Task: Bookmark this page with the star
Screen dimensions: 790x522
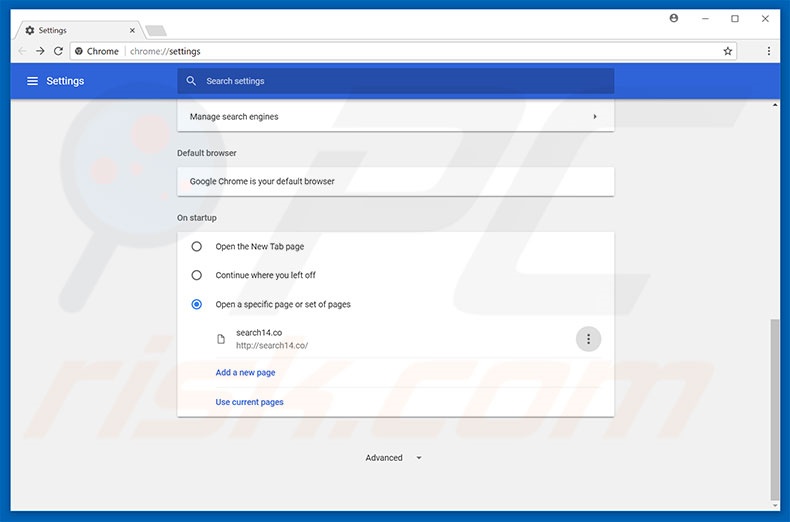Action: point(728,51)
